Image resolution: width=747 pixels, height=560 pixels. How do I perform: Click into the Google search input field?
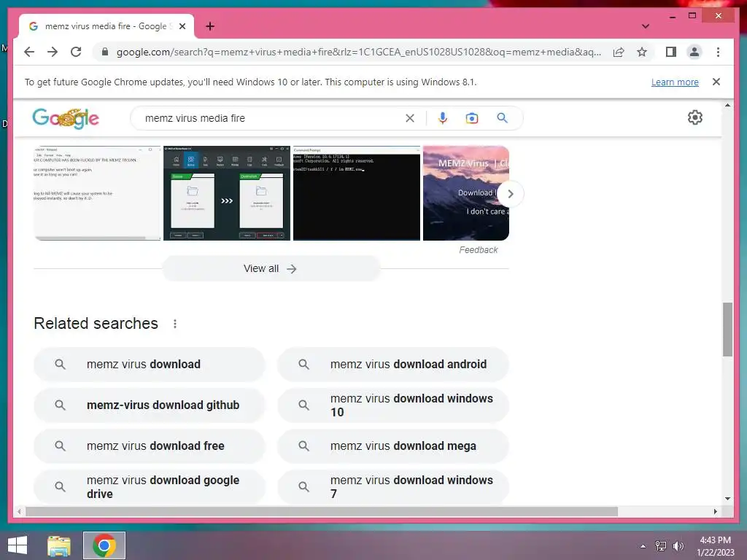tap(271, 118)
